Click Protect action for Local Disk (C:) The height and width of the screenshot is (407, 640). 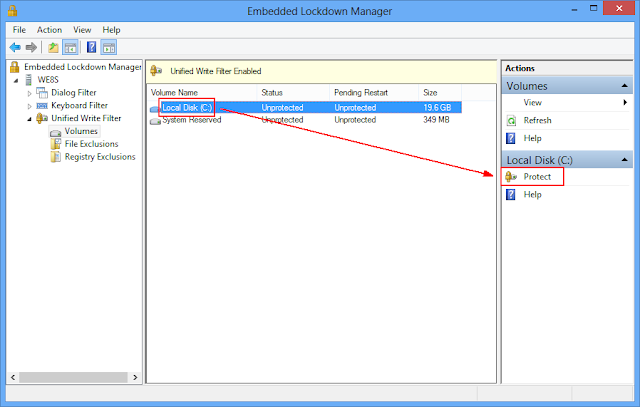click(537, 177)
